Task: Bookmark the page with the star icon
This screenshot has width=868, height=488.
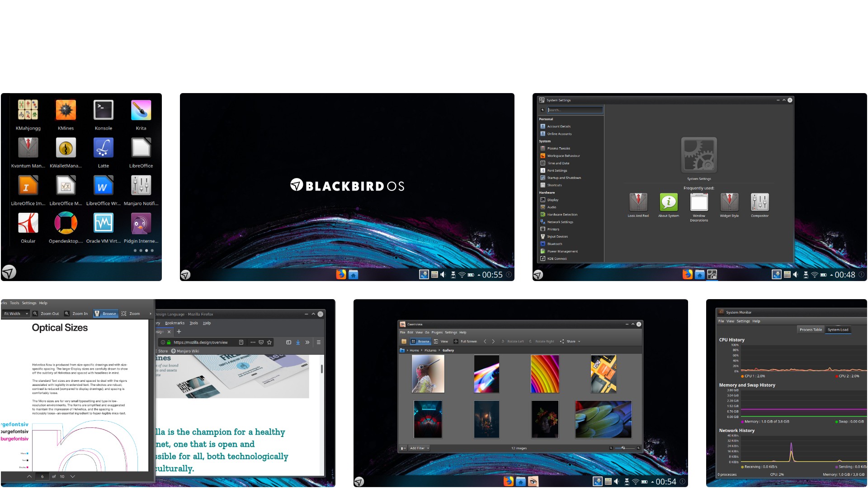Action: click(269, 343)
